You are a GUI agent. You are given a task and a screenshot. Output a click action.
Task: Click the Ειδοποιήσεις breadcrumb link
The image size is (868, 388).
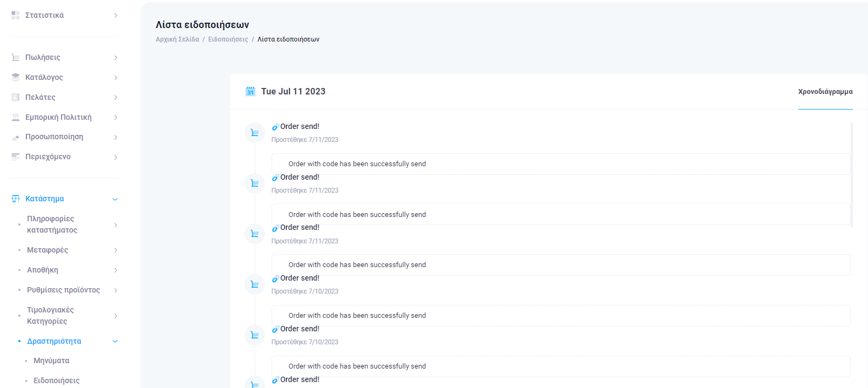pos(228,39)
